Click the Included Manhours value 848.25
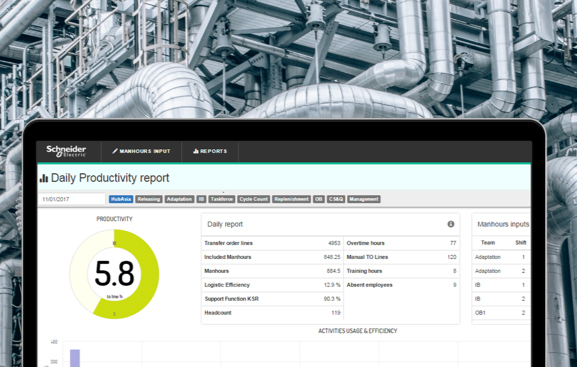The height and width of the screenshot is (367, 577). click(x=332, y=257)
